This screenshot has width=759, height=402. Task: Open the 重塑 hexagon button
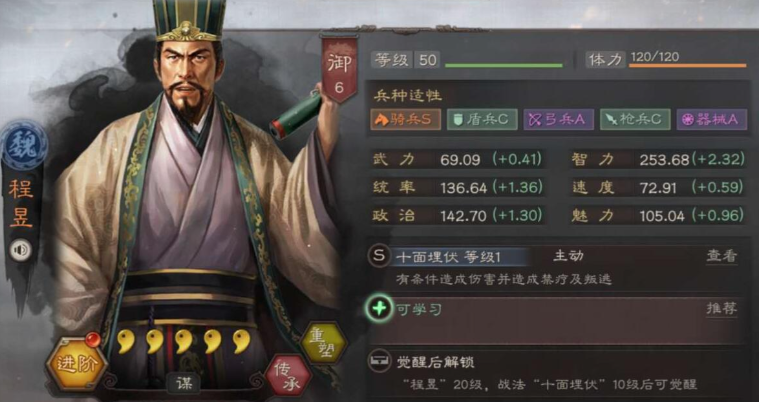(323, 343)
